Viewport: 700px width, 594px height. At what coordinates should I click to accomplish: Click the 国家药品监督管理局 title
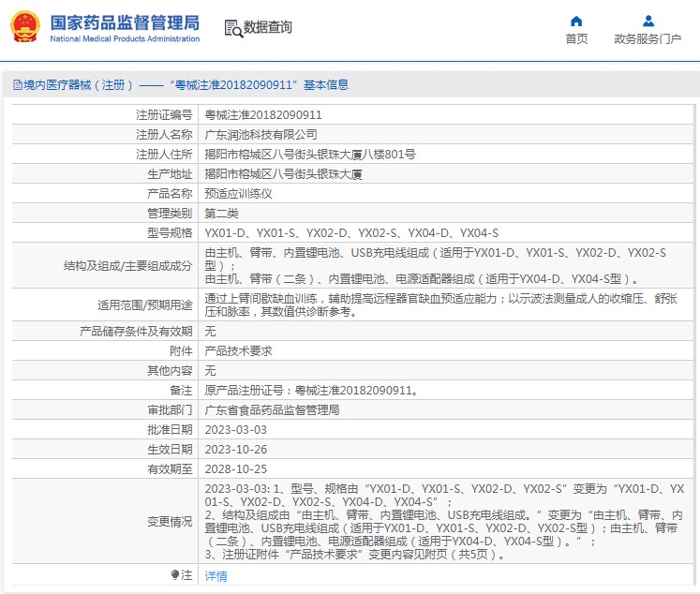[125, 22]
